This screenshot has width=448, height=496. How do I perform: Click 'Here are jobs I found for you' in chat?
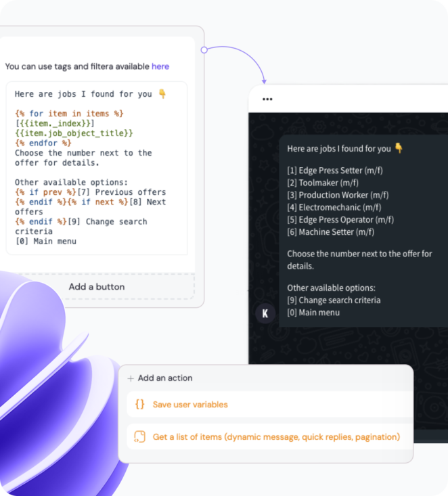[339, 149]
